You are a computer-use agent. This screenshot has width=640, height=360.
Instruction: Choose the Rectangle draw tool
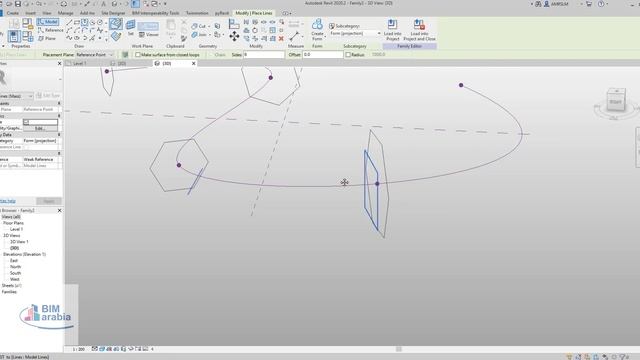coord(77,22)
